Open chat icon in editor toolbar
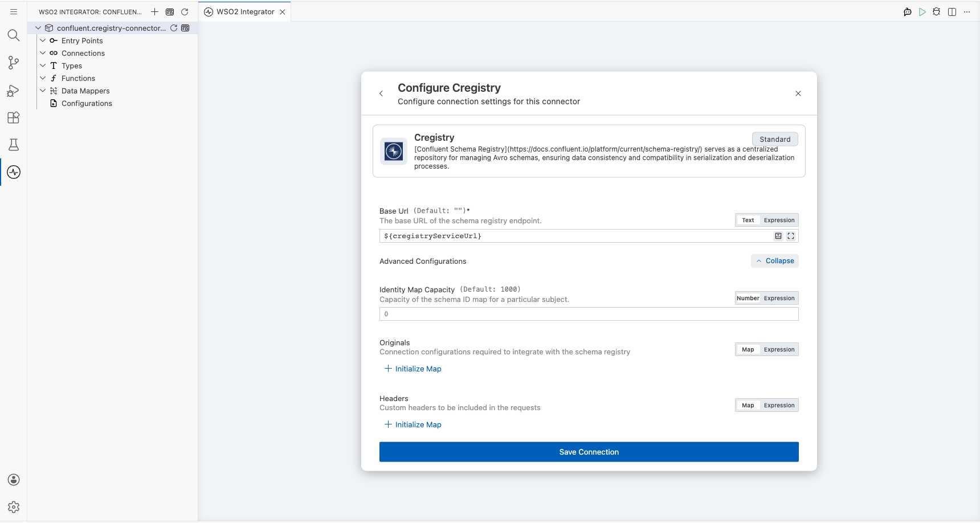Image resolution: width=980 pixels, height=523 pixels. click(x=908, y=12)
